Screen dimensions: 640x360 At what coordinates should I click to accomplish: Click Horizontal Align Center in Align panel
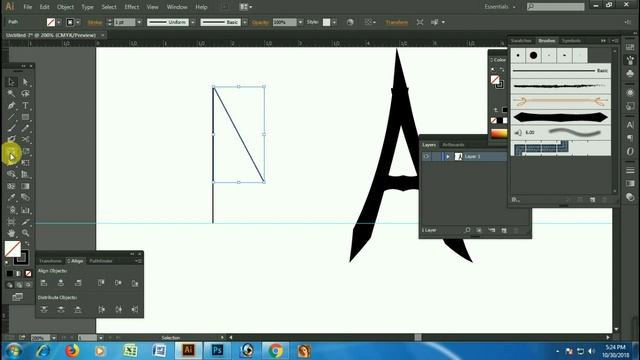pyautogui.click(x=61, y=283)
